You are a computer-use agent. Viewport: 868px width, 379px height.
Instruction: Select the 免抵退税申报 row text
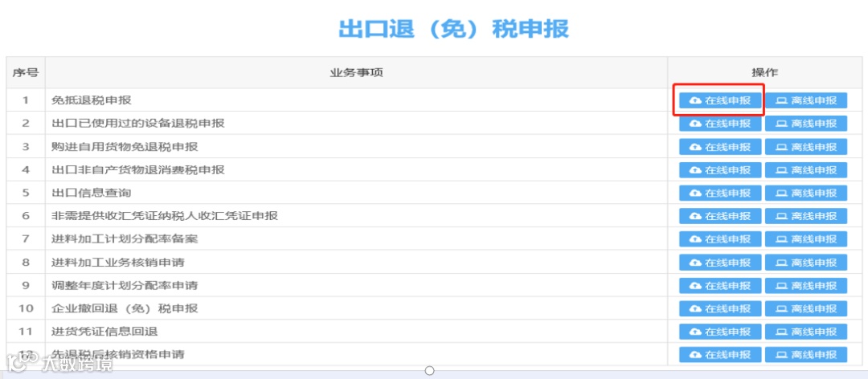92,100
